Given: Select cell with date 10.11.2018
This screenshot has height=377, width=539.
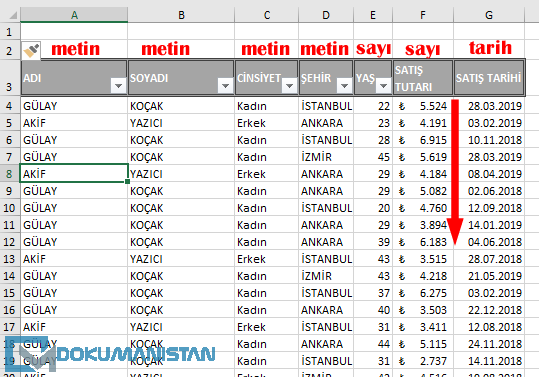Looking at the screenshot, I should [489, 140].
